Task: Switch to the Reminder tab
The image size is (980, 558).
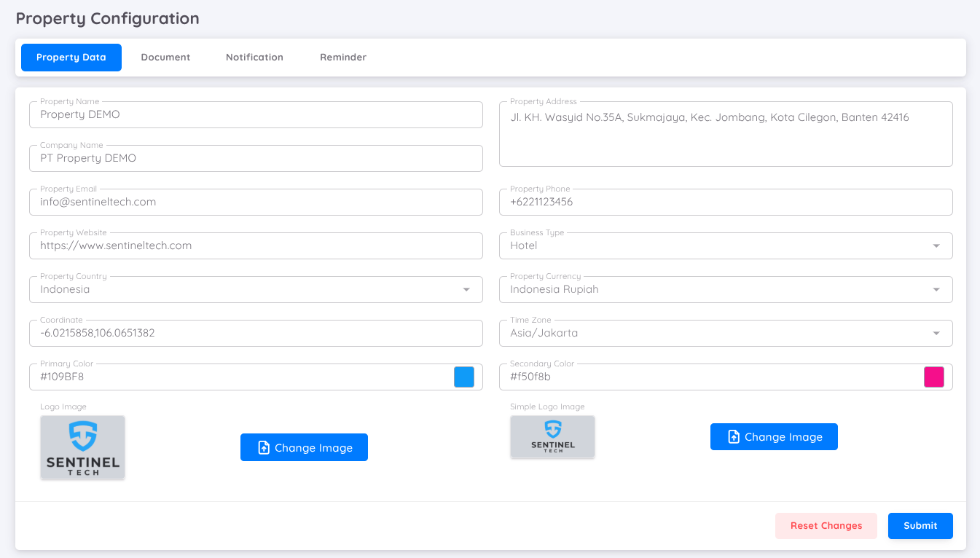Action: point(343,57)
